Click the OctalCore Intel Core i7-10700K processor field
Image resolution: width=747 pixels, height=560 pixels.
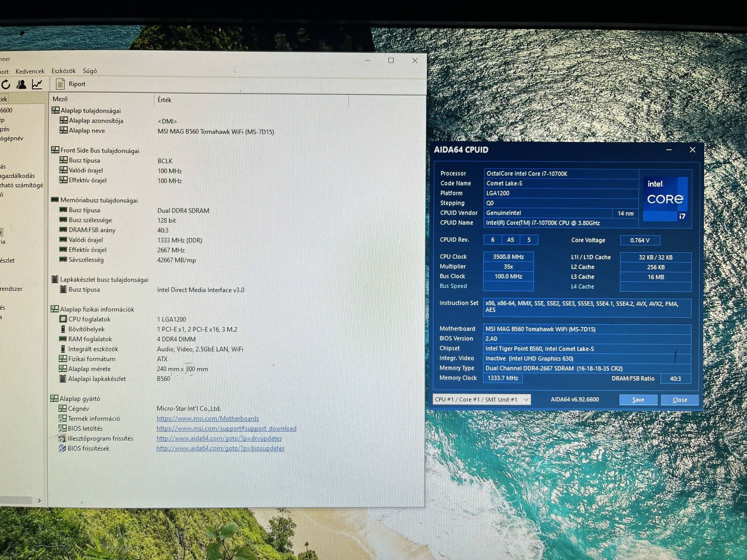561,173
